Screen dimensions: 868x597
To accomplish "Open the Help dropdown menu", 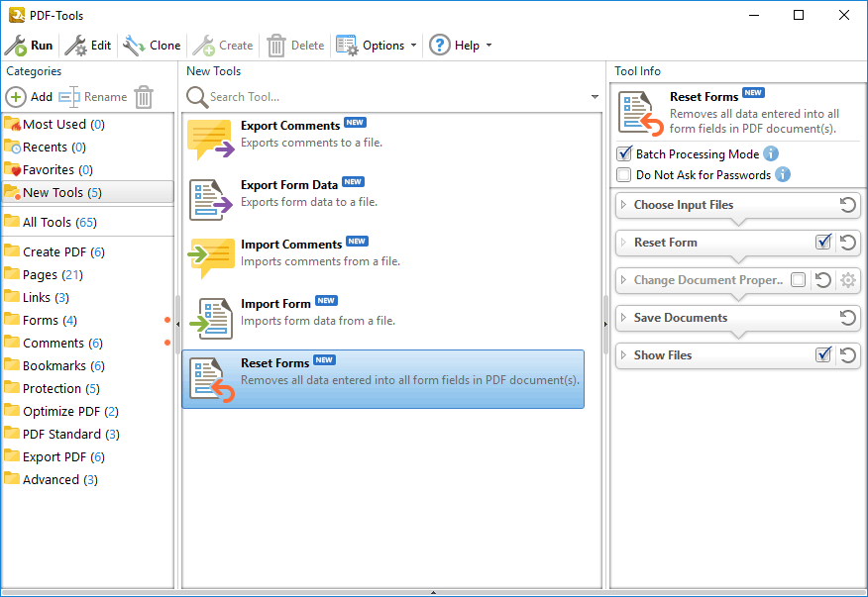I will (x=461, y=46).
